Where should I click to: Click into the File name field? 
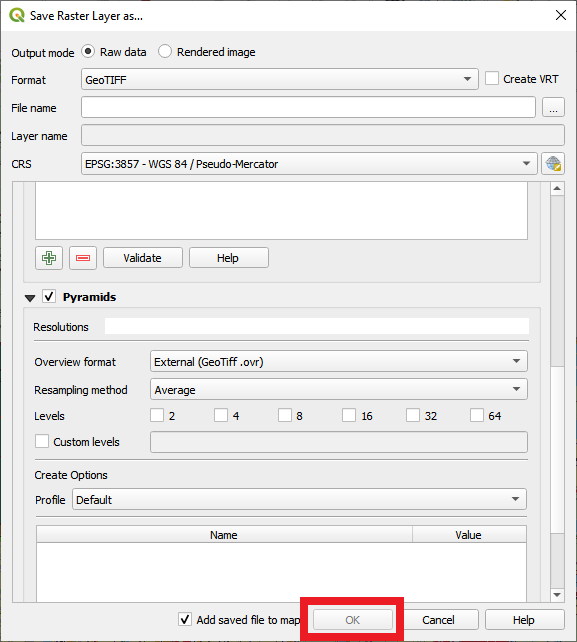tap(308, 107)
